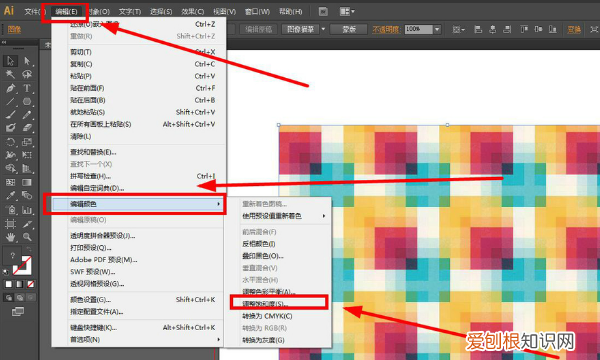Select the shape (polygon) tool
The height and width of the screenshot is (360, 600).
(x=27, y=102)
